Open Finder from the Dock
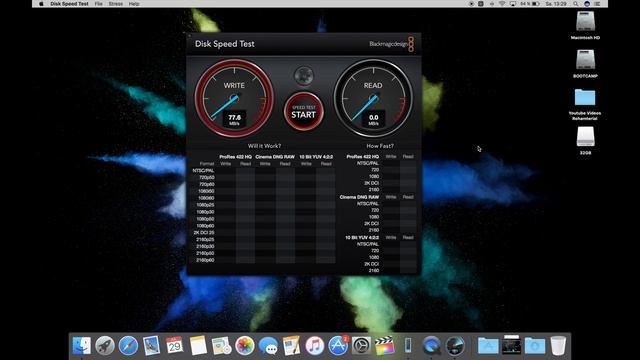 coord(82,346)
